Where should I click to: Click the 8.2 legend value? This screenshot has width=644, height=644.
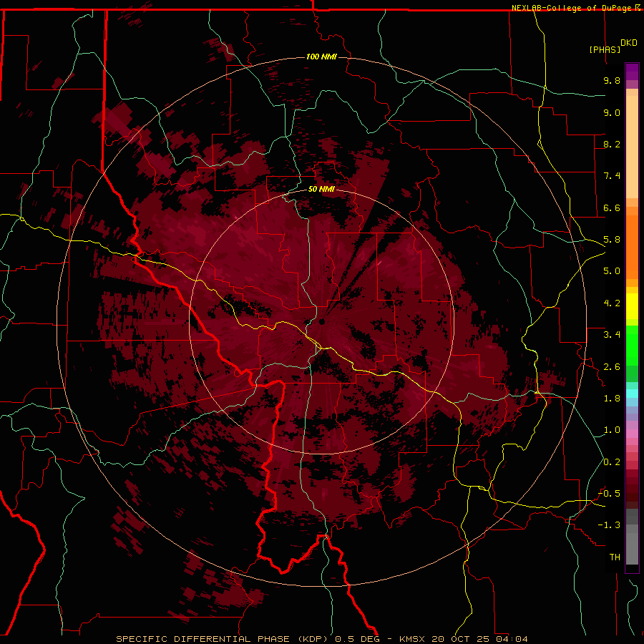click(612, 144)
